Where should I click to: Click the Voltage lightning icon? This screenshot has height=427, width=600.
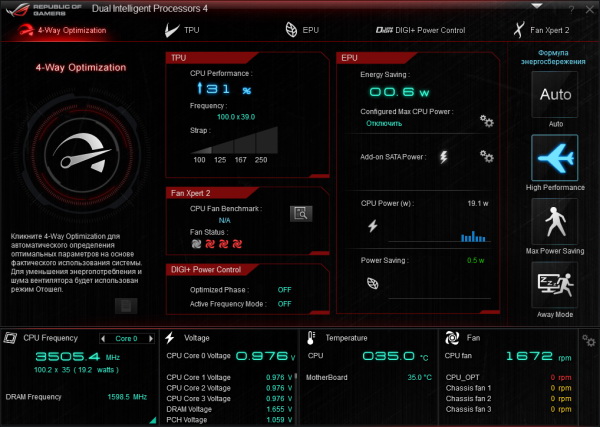point(170,338)
